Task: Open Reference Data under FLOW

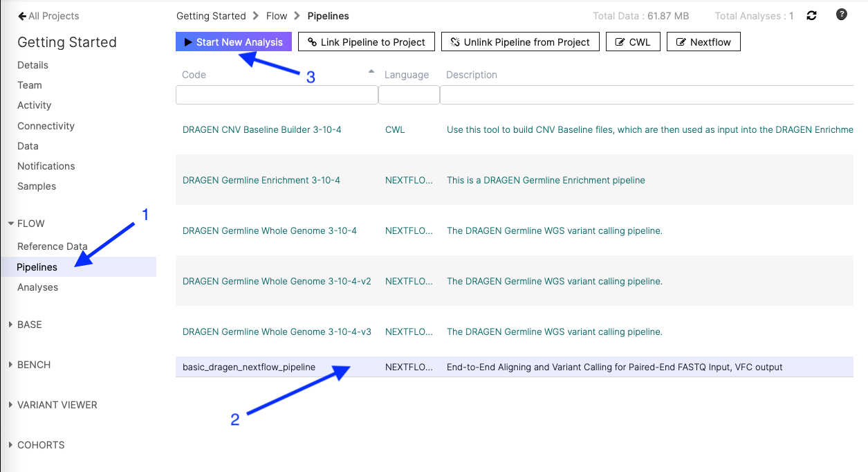Action: pyautogui.click(x=53, y=246)
